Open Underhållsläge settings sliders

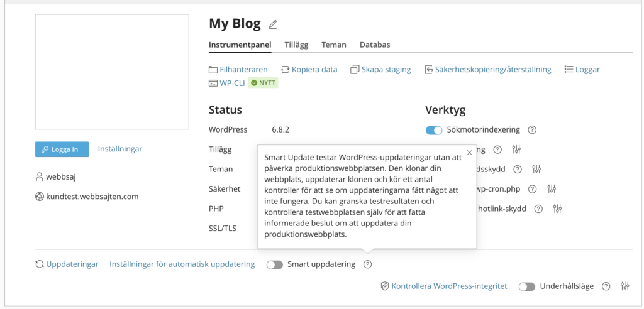click(625, 286)
